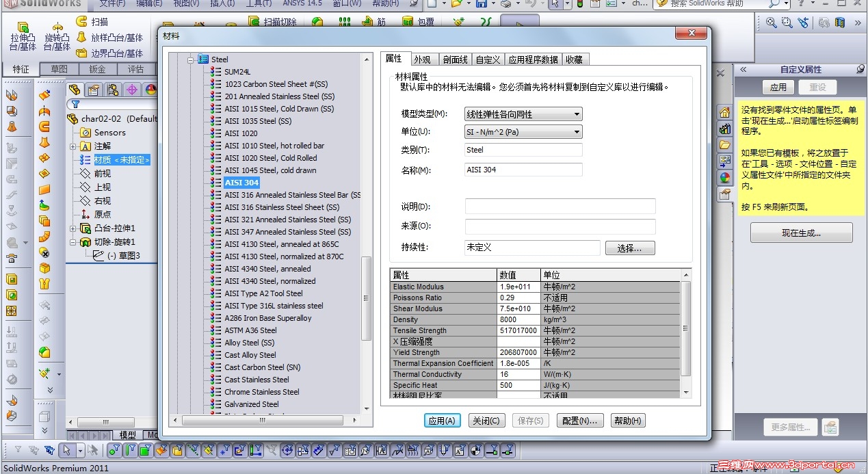Open the DimXpertManager crosshair tab icon
The width and height of the screenshot is (868, 474).
coord(132,90)
